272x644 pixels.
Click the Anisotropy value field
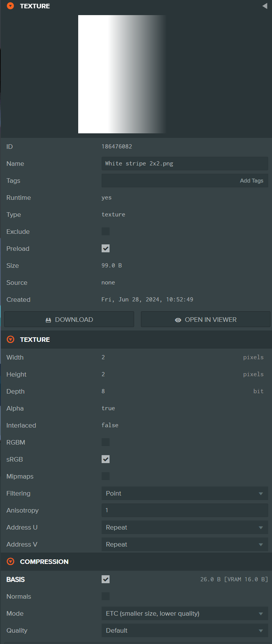(x=185, y=510)
